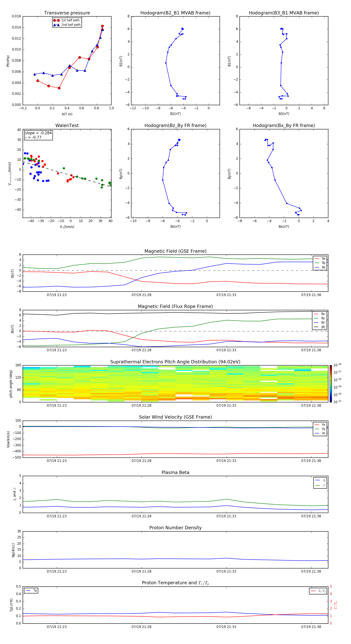Click the 'Tp(10^6K)' axis label
Viewport: 351px width, 644px height.
pyautogui.click(x=11, y=605)
